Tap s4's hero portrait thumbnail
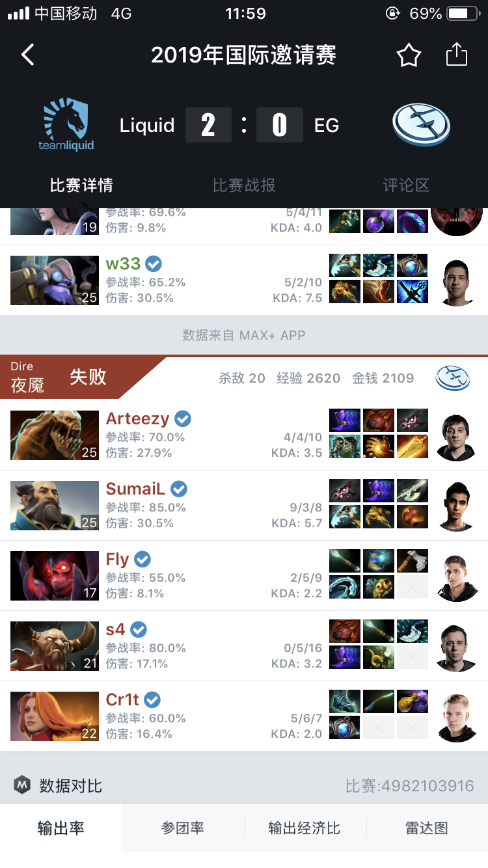Viewport: 488px width, 868px height. pos(55,646)
